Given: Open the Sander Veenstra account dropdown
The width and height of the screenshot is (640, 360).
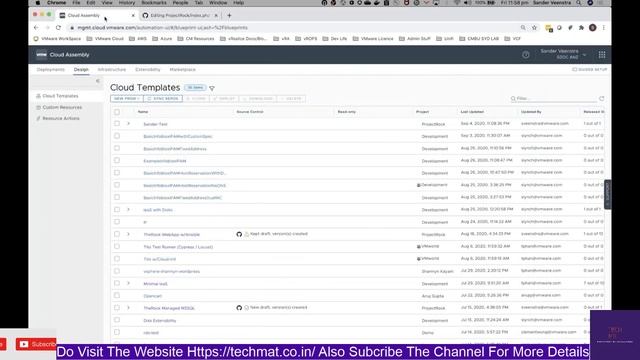Looking at the screenshot, I should click(563, 54).
